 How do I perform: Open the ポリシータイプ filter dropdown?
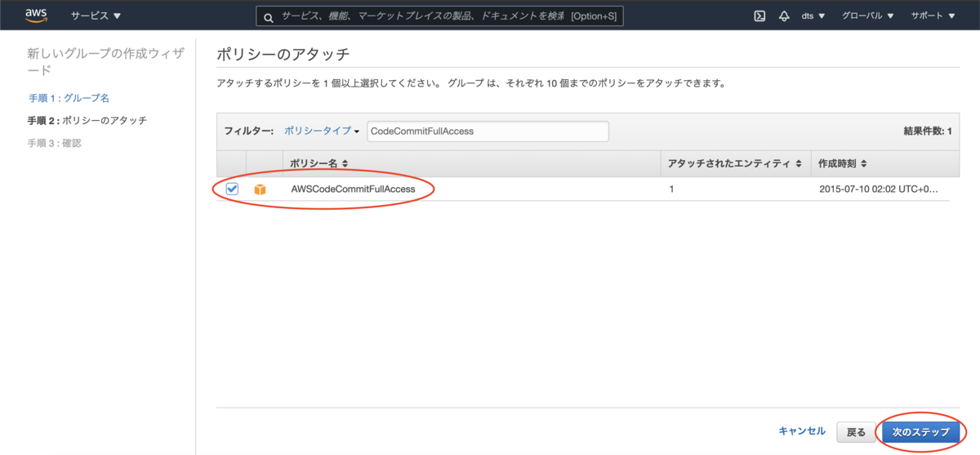click(x=322, y=131)
